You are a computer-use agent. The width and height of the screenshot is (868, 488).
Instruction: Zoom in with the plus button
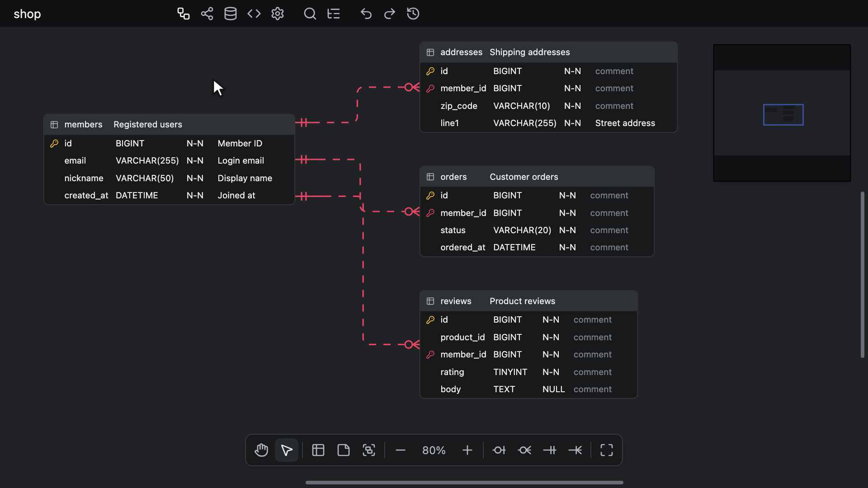(x=467, y=450)
